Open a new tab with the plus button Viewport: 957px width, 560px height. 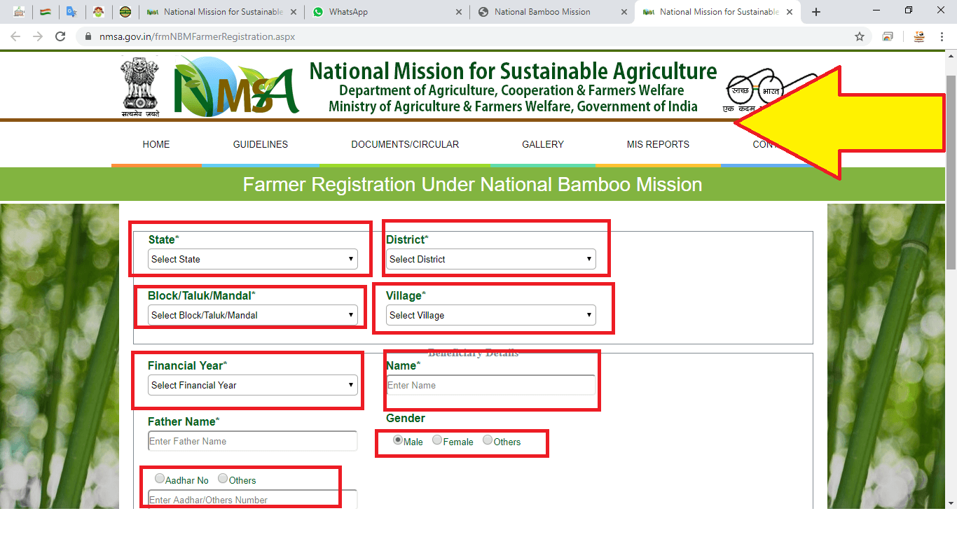coord(816,12)
